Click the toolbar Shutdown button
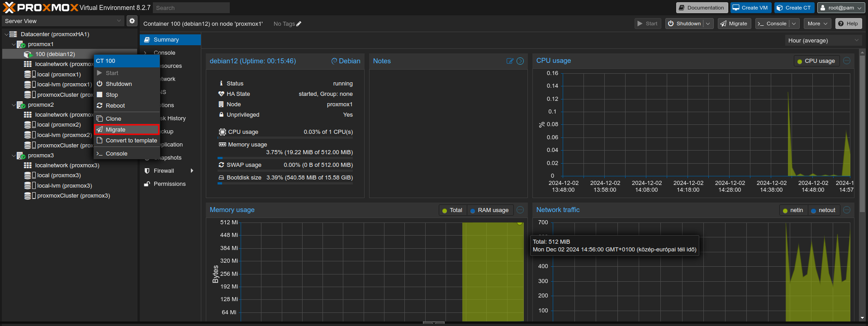This screenshot has width=868, height=326. pyautogui.click(x=684, y=24)
